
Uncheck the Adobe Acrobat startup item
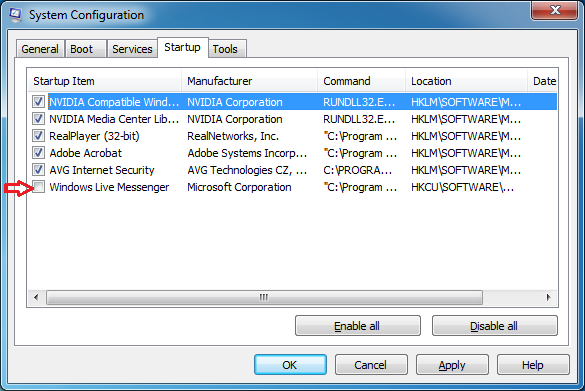pos(38,153)
